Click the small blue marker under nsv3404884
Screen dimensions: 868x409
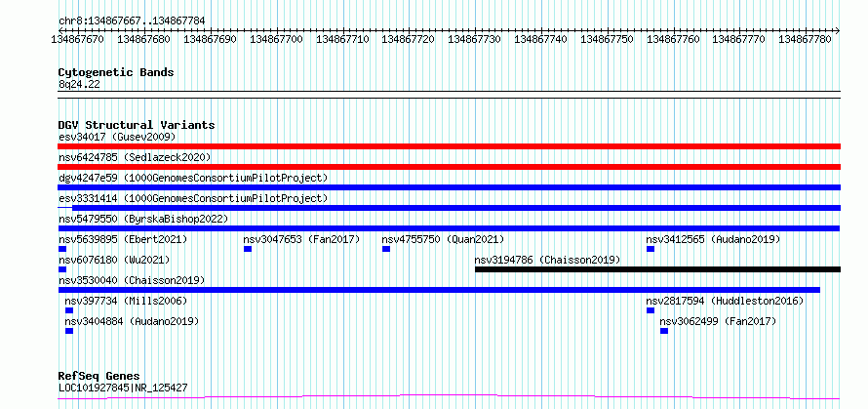[x=68, y=331]
